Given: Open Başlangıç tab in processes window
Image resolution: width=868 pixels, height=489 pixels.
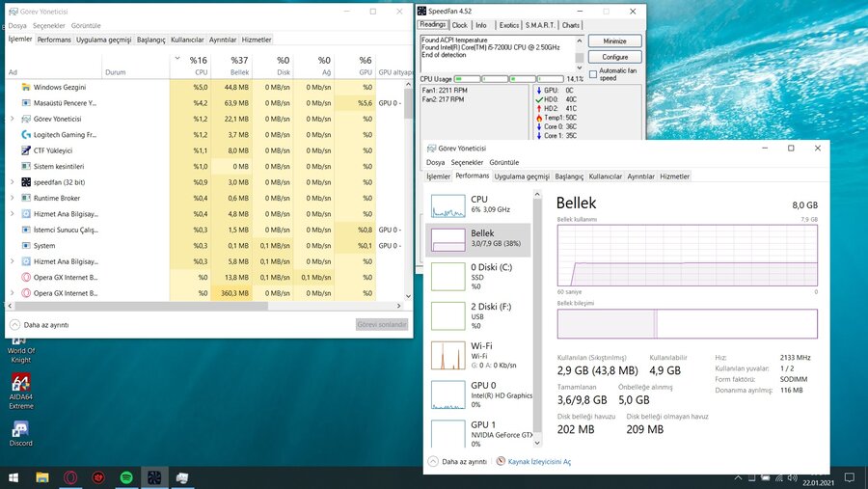Looking at the screenshot, I should tap(150, 40).
